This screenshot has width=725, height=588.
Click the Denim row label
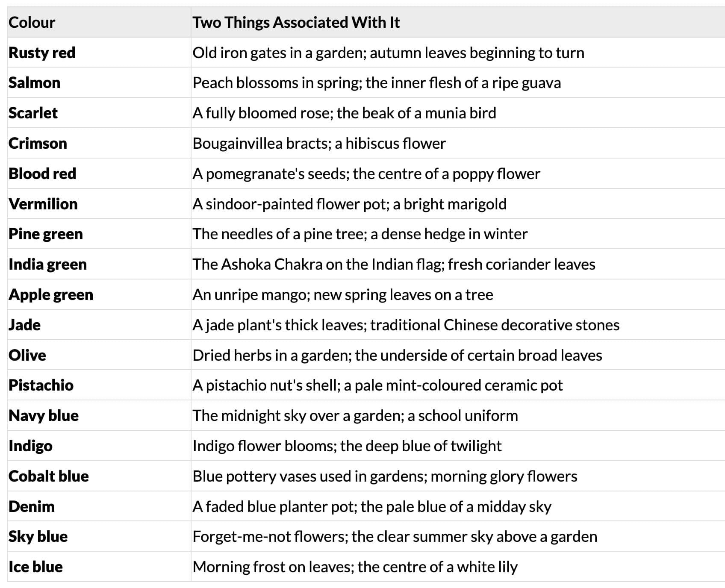click(x=32, y=506)
